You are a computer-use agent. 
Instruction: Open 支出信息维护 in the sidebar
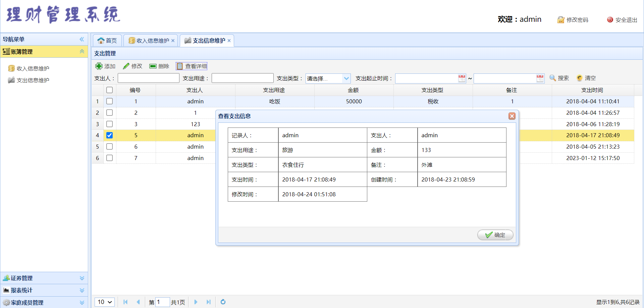33,80
